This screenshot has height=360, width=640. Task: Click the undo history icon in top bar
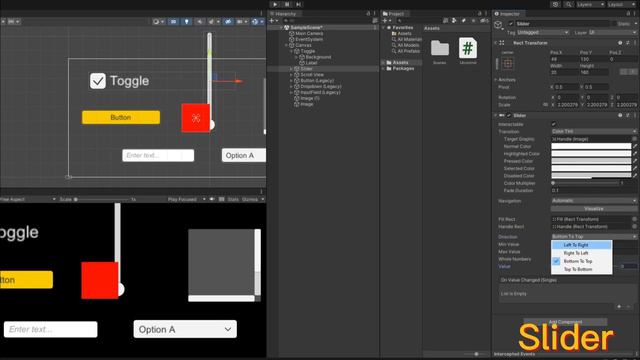coord(556,4)
